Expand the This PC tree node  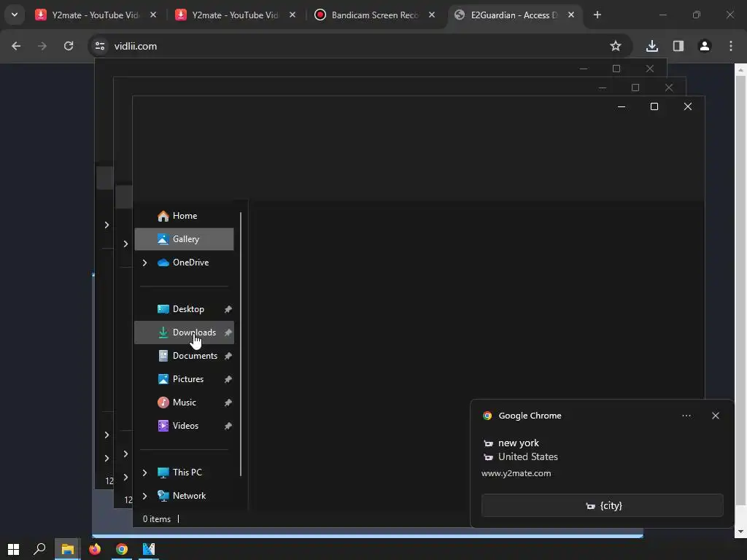(145, 472)
